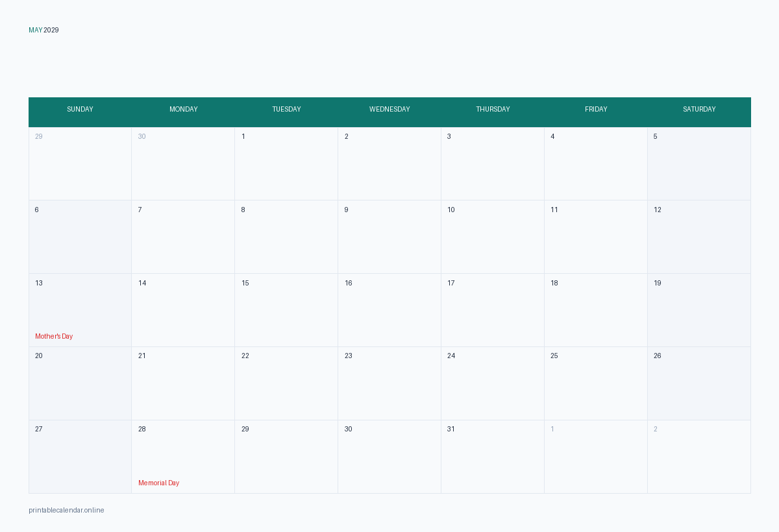Select Sunday May 6
The height and width of the screenshot is (532, 779).
80,237
